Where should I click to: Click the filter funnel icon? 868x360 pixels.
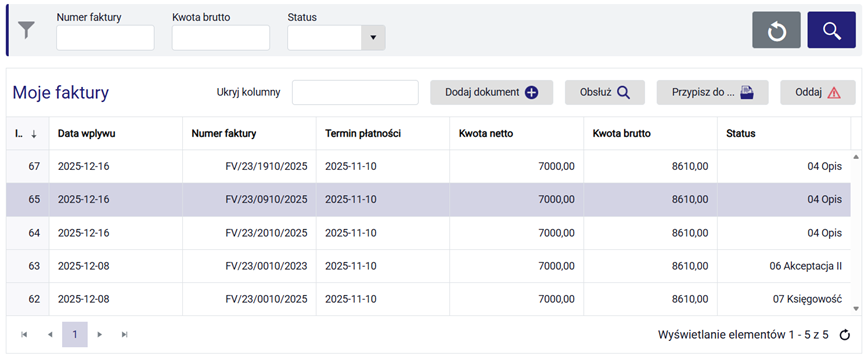pyautogui.click(x=27, y=30)
